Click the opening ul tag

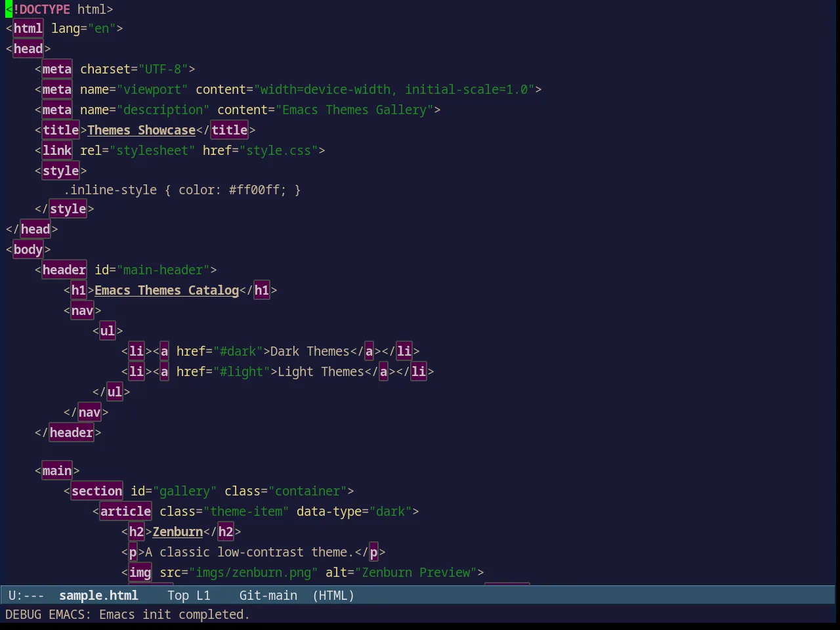coord(108,331)
